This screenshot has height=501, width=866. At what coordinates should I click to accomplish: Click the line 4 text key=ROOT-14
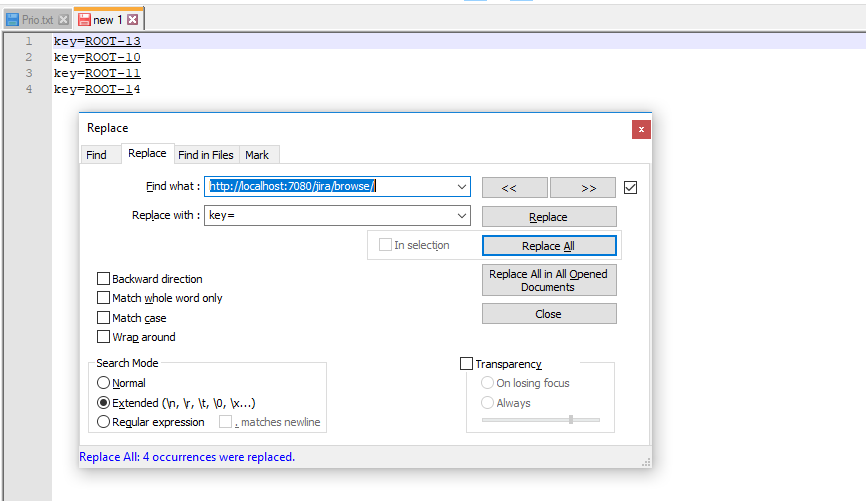click(97, 89)
